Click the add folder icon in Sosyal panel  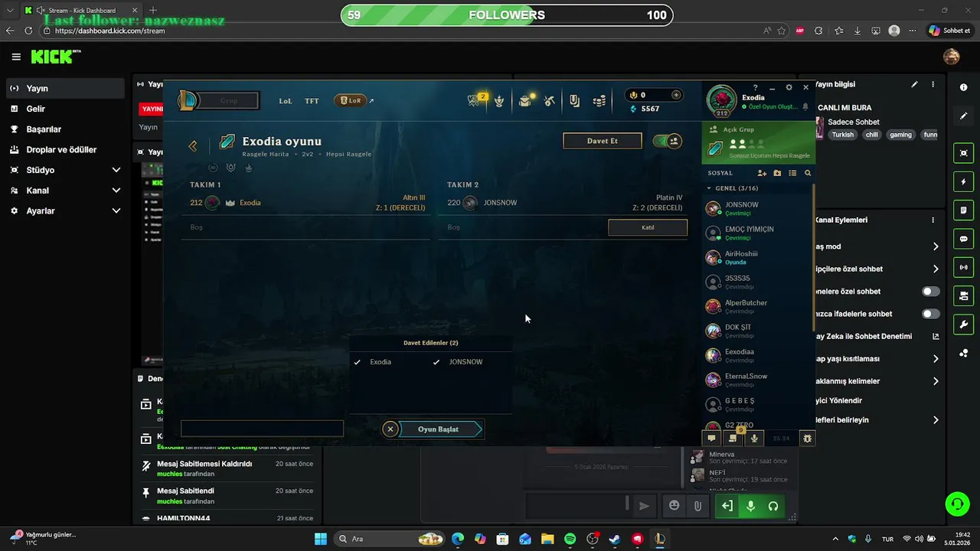click(x=777, y=173)
